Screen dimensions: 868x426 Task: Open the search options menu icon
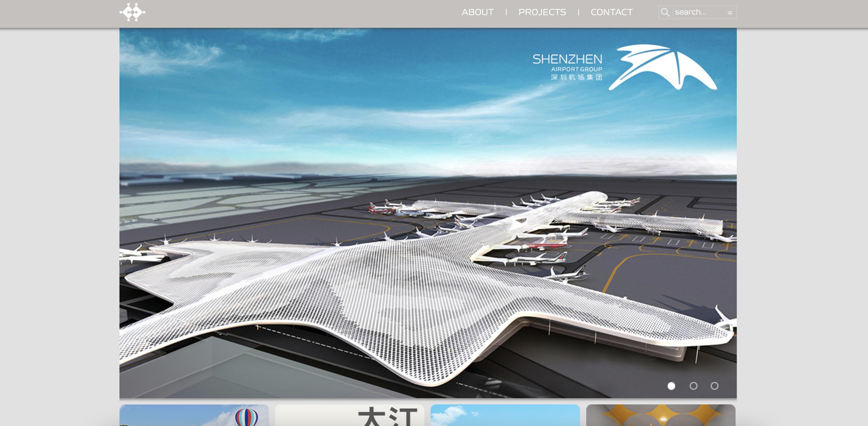tap(729, 13)
